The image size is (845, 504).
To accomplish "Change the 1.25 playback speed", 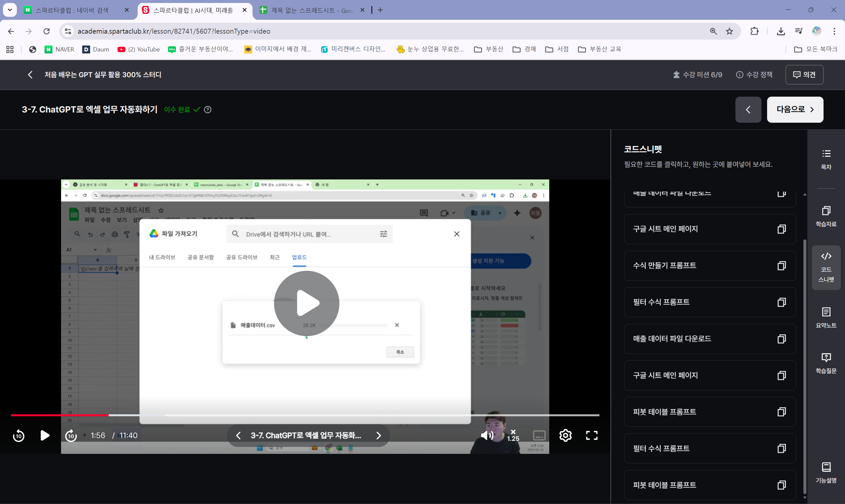I will pyautogui.click(x=513, y=435).
